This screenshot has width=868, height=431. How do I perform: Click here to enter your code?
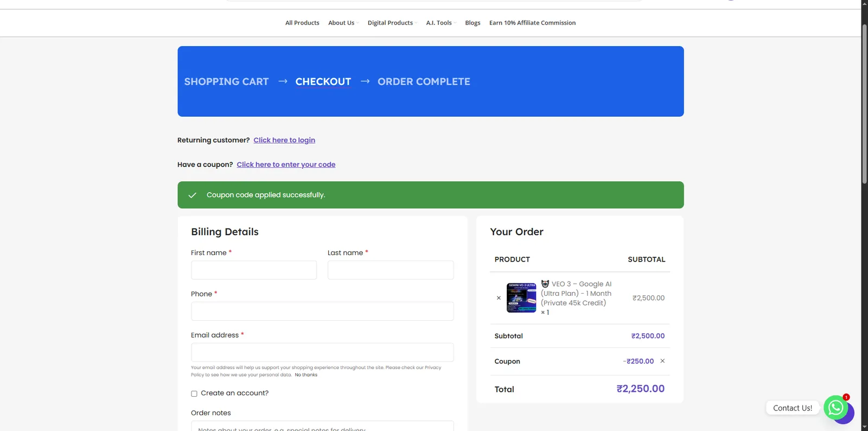tap(286, 164)
